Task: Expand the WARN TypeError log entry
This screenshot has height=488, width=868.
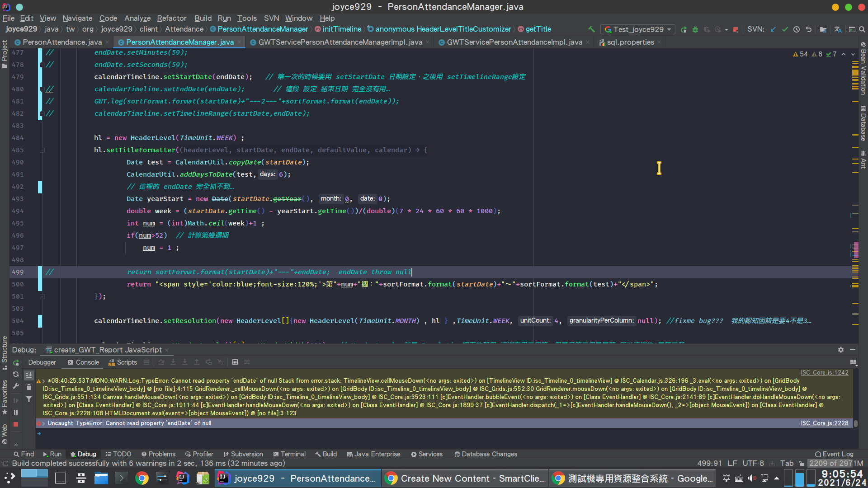Action: click(43, 381)
